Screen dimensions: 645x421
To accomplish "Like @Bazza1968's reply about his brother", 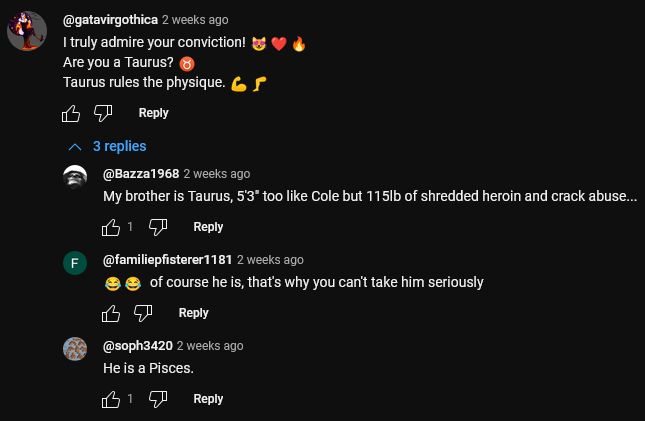I will coord(111,227).
